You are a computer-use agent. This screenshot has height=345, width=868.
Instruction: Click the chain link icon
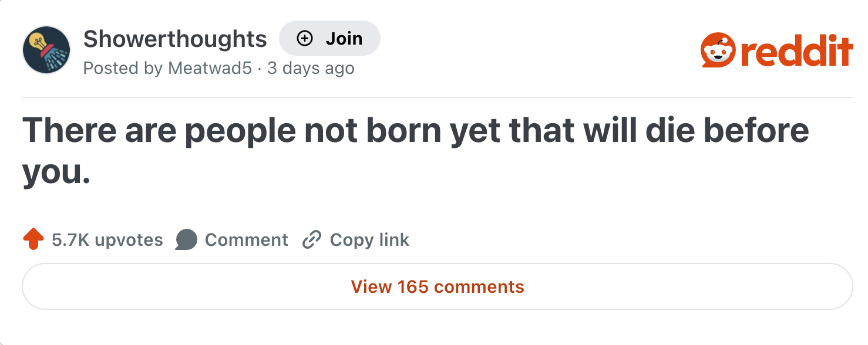(312, 239)
